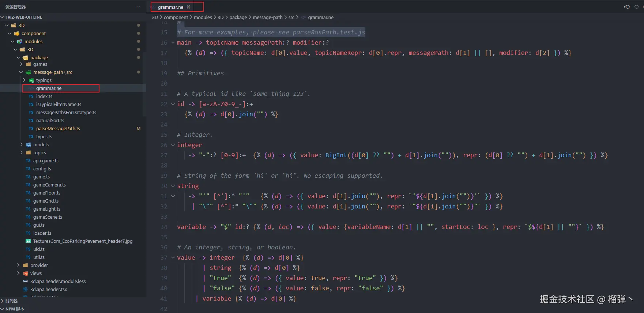The height and width of the screenshot is (313, 644).
Task: Click the folder icon of the provider folder
Action: coord(25,265)
